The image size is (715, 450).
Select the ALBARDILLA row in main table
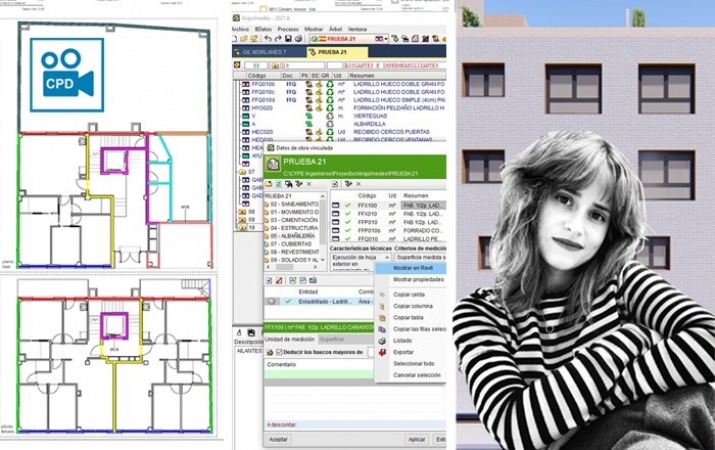click(x=342, y=124)
